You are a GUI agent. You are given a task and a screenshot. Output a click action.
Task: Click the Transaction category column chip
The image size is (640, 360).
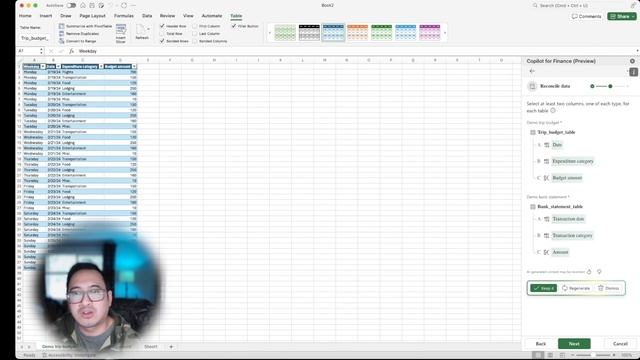[572, 236]
